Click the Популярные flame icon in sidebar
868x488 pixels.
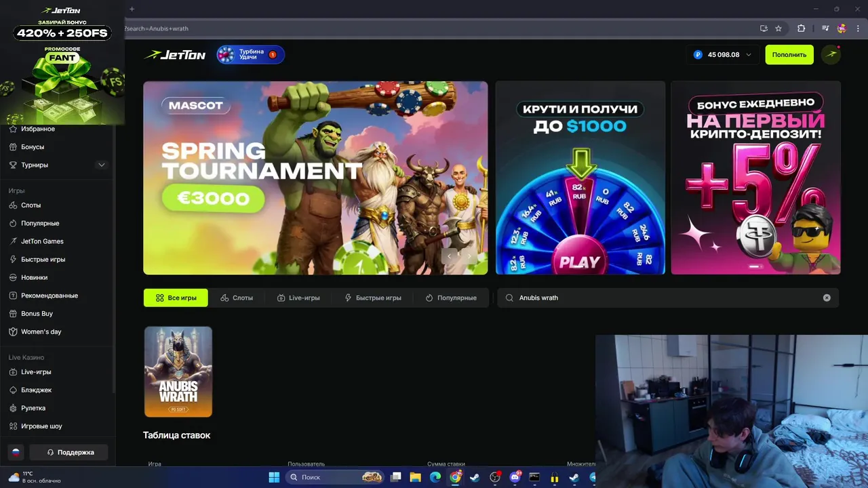pyautogui.click(x=13, y=223)
